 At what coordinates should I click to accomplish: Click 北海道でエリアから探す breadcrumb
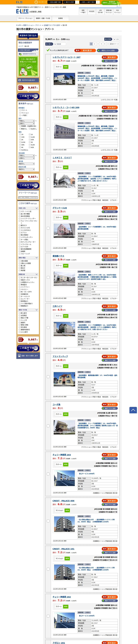click(x=52, y=25)
